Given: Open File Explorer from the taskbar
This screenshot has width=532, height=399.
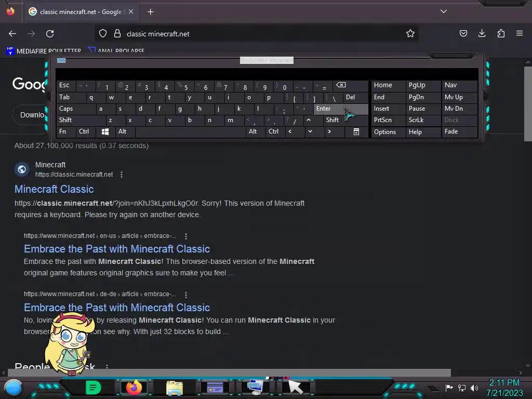Looking at the screenshot, I should [175, 388].
